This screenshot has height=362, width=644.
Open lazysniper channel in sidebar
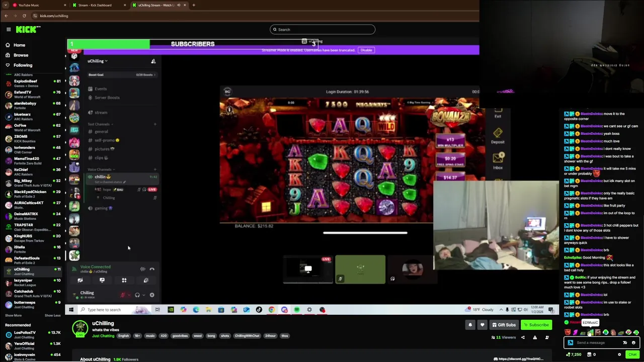click(33, 283)
